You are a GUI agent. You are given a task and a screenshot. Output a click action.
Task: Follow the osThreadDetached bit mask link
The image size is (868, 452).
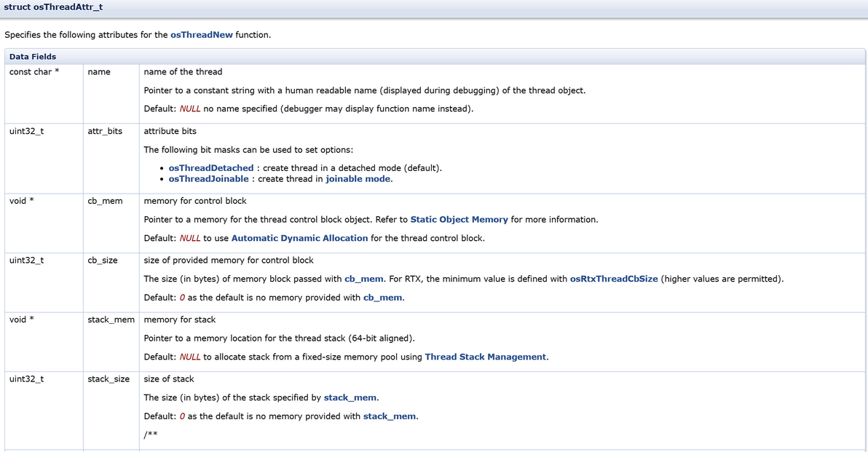[210, 168]
